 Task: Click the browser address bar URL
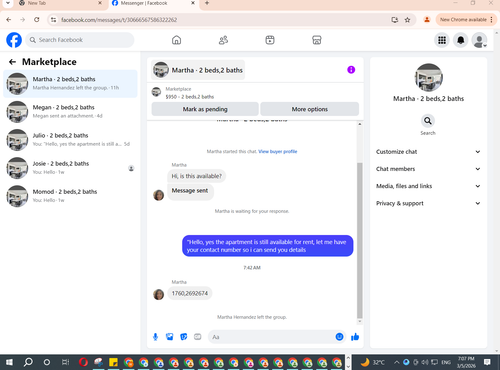point(119,20)
